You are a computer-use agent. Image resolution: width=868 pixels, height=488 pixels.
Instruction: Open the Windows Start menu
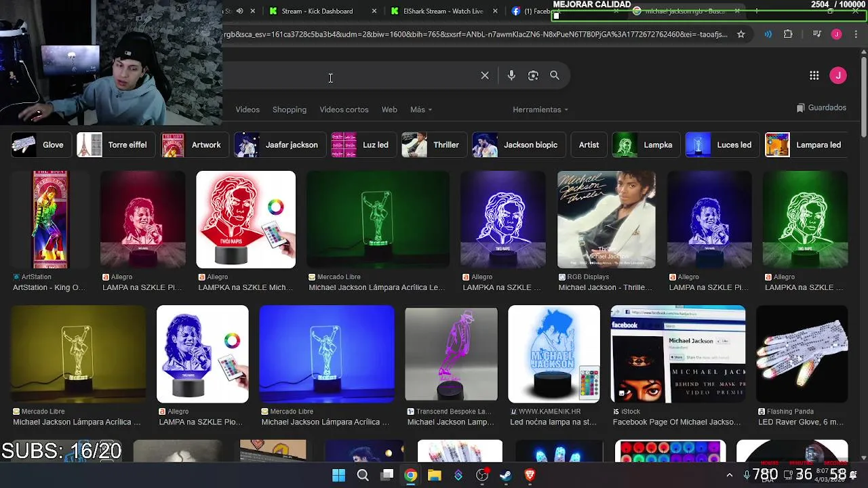click(338, 475)
